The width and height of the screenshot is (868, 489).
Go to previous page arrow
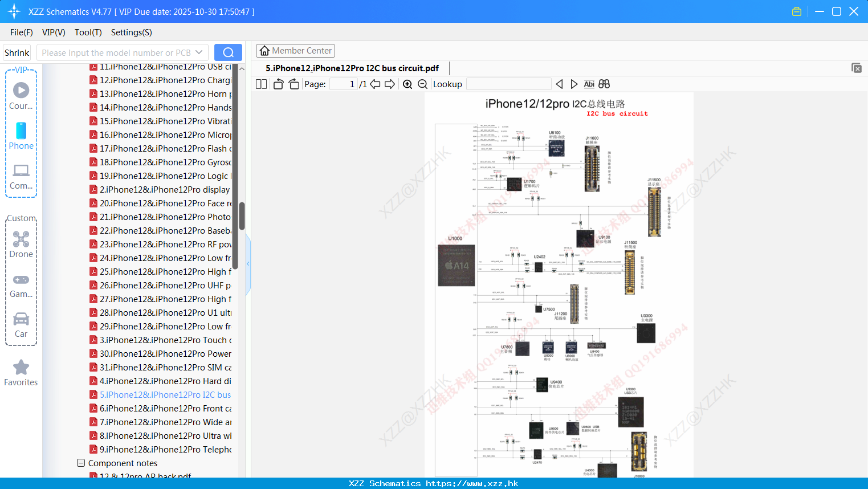coord(375,84)
